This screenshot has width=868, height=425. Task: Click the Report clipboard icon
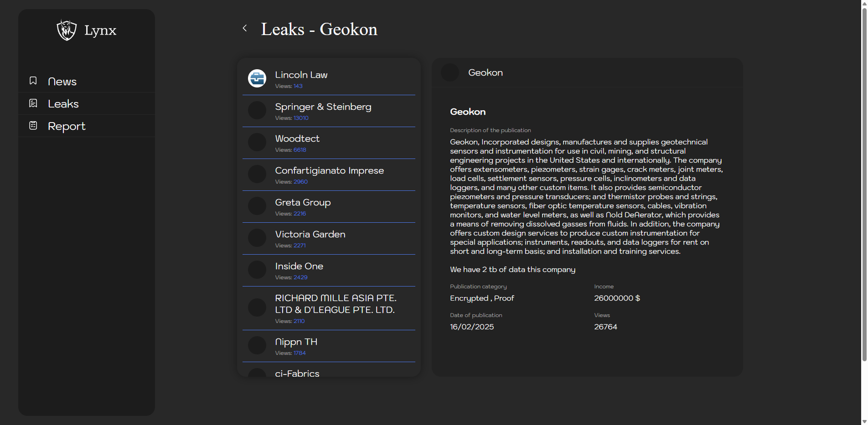click(33, 125)
